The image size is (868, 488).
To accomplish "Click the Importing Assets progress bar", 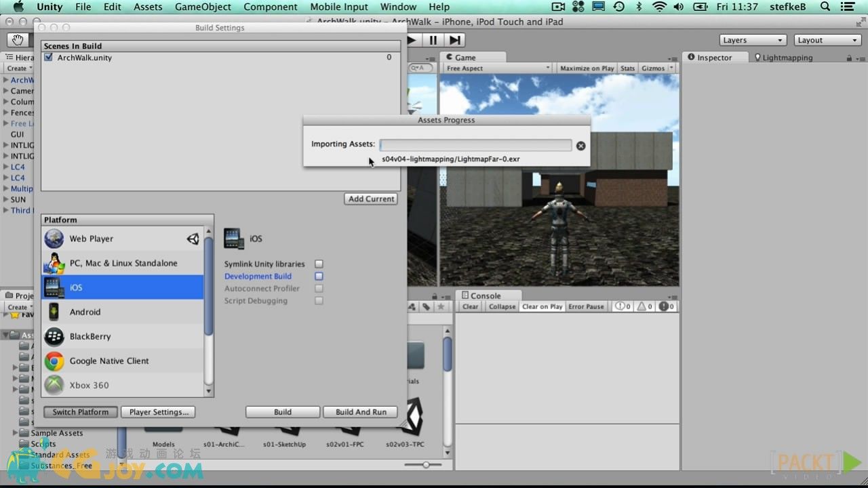I will (x=476, y=145).
